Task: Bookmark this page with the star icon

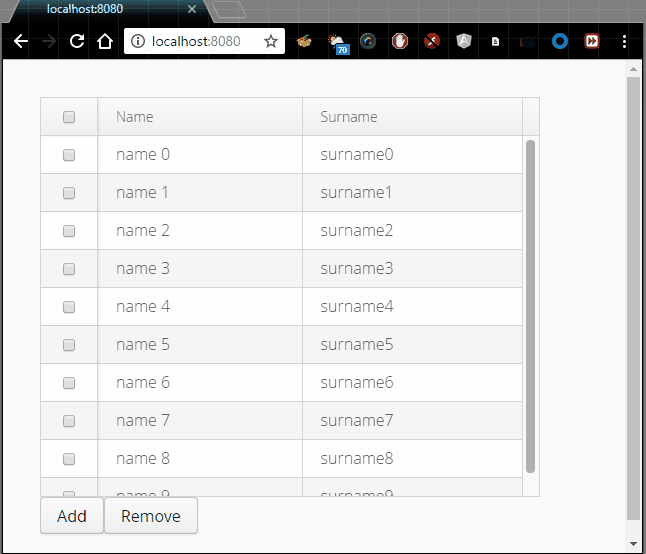Action: (271, 41)
